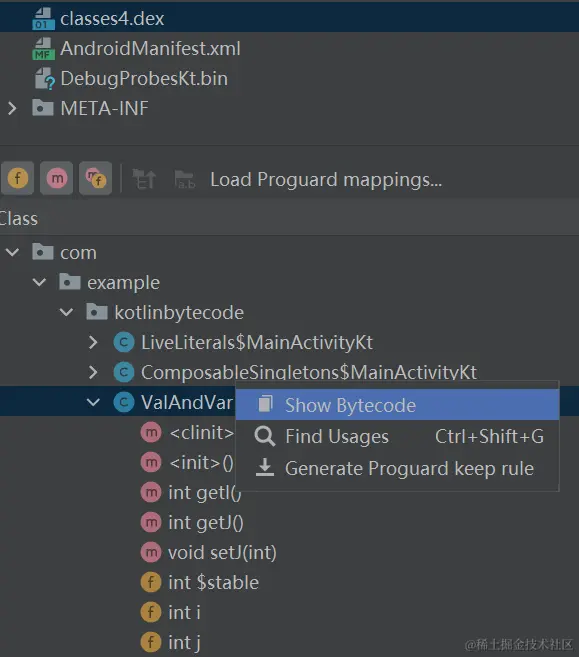Screen dimensions: 579x657
Task: Select the void setJ(int) method icon
Action: 151,552
